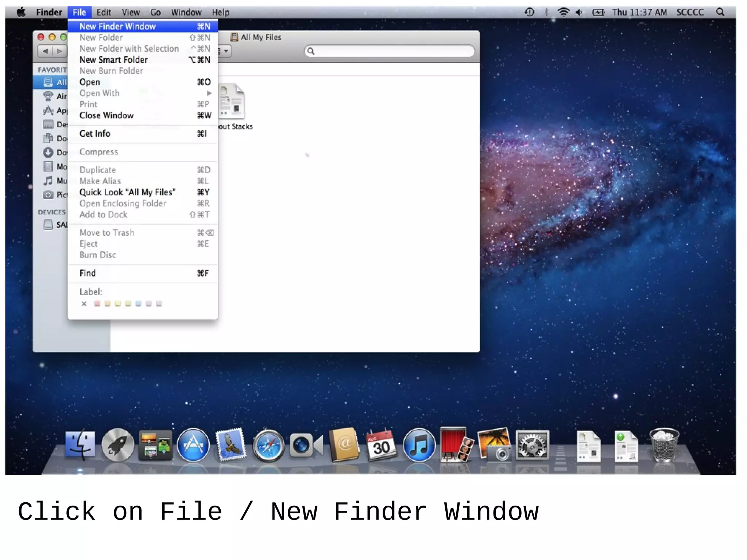Click the gray label color swatch
The height and width of the screenshot is (560, 747).
click(159, 304)
